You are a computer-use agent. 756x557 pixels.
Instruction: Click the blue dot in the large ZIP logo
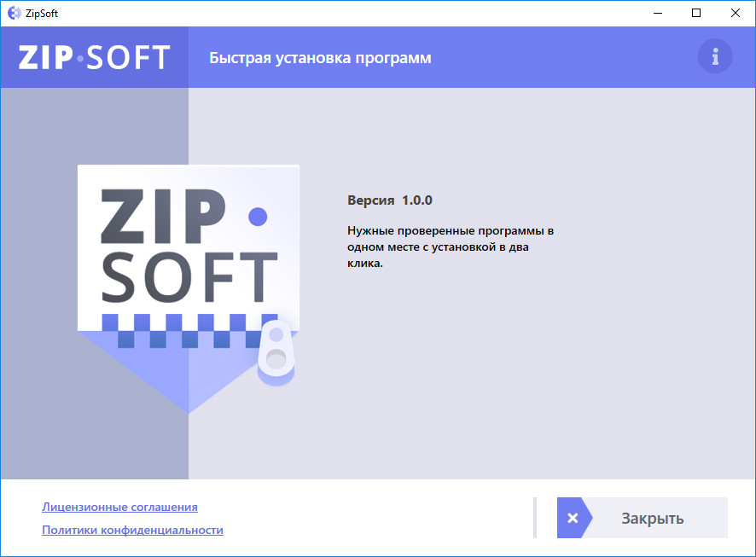258,217
